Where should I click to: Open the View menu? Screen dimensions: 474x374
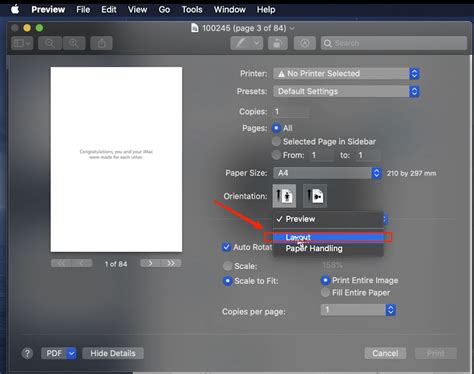[x=137, y=10]
